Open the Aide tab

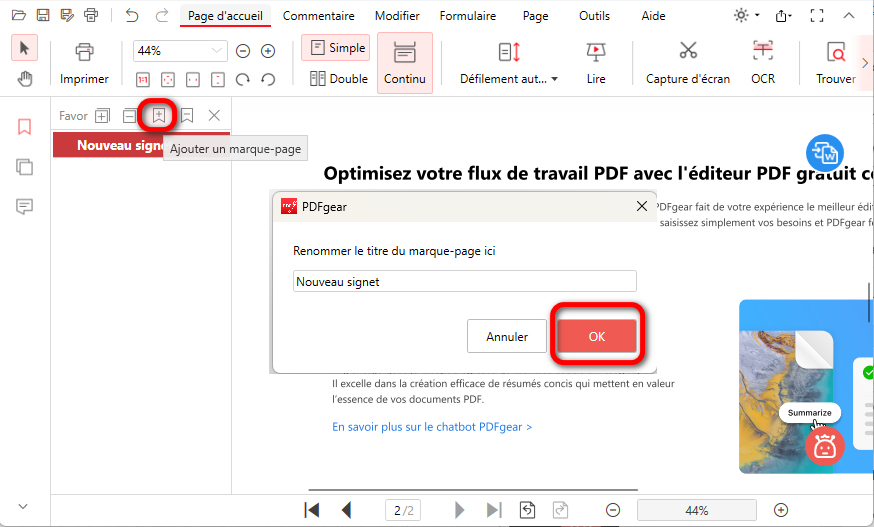(x=653, y=16)
